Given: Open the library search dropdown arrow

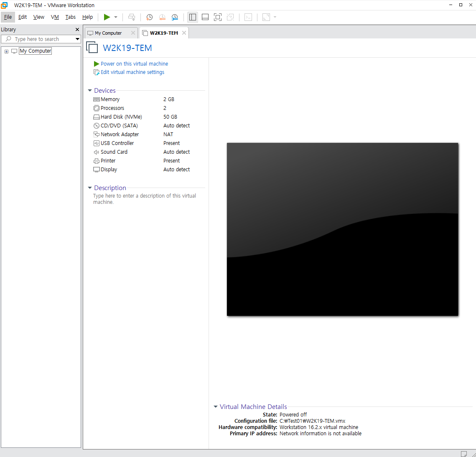Looking at the screenshot, I should (77, 39).
